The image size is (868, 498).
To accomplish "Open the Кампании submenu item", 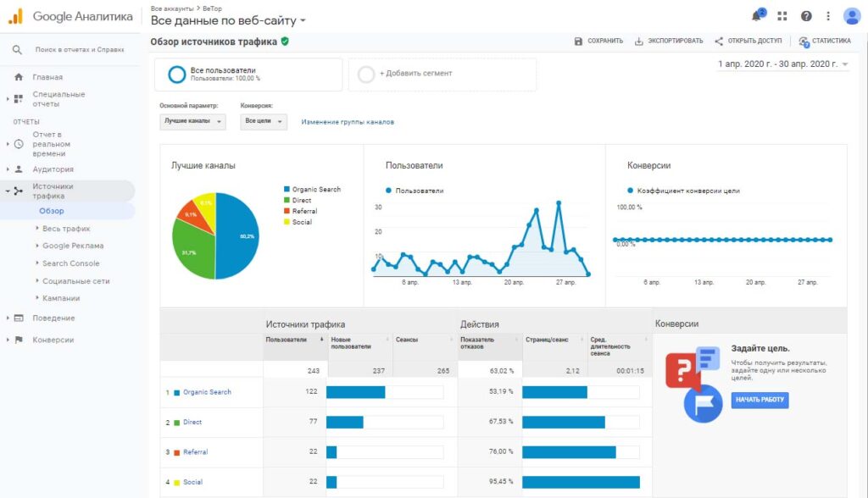I will 61,298.
